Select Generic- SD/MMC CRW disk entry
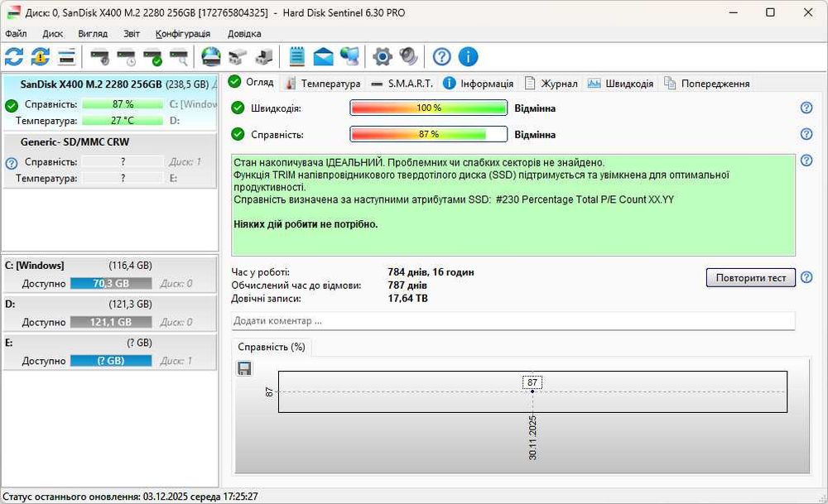The image size is (828, 504). (x=109, y=161)
